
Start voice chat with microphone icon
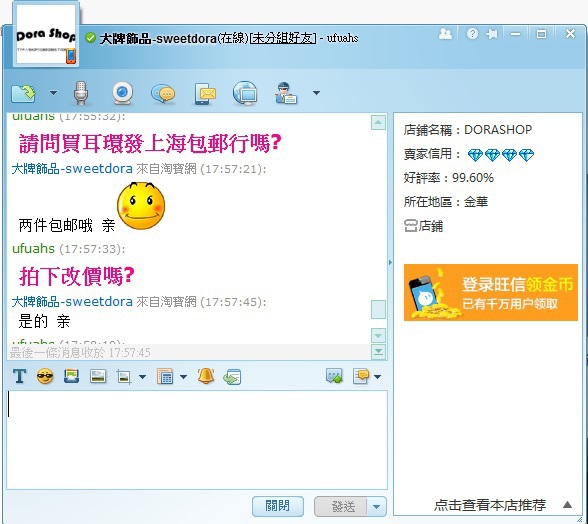pyautogui.click(x=81, y=93)
